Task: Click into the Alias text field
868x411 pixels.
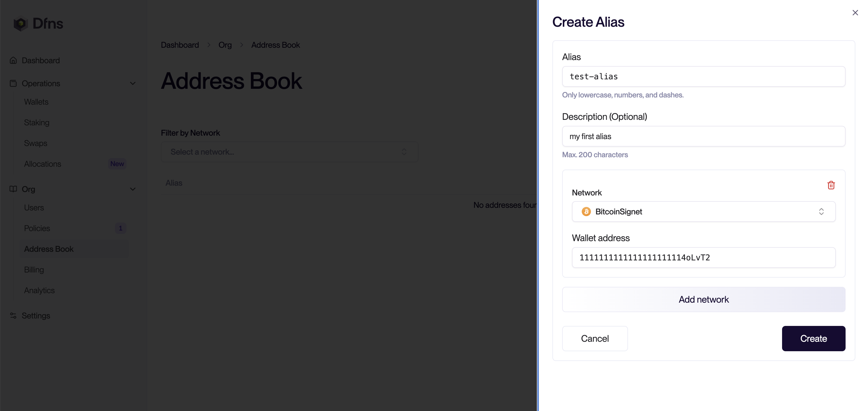Action: coord(703,76)
